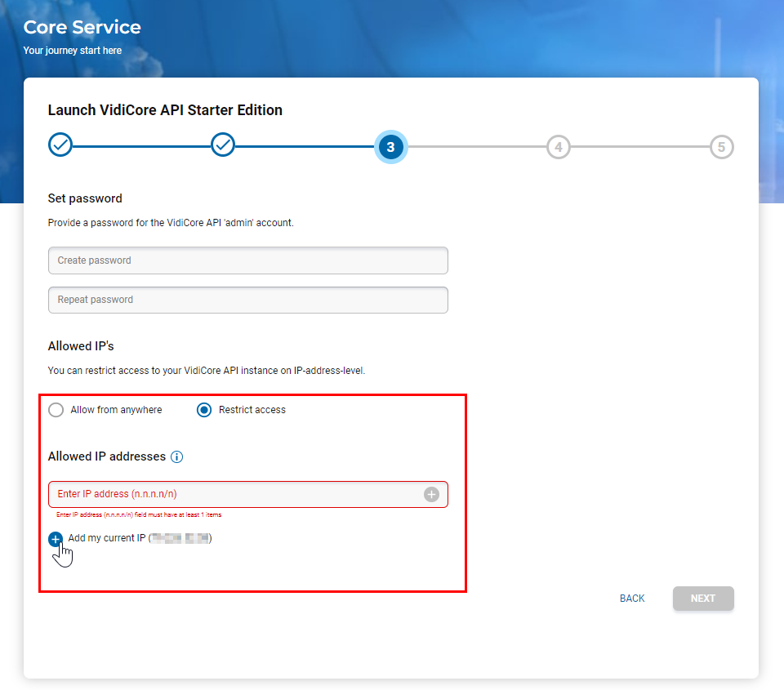Viewport: 784px width, 690px height.
Task: Jump to step 5 circle
Action: [721, 147]
